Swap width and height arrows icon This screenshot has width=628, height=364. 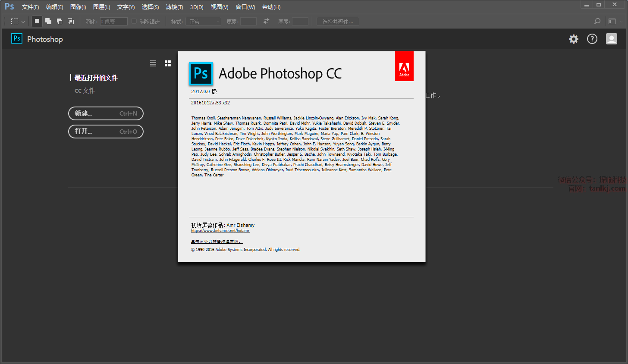pos(266,21)
